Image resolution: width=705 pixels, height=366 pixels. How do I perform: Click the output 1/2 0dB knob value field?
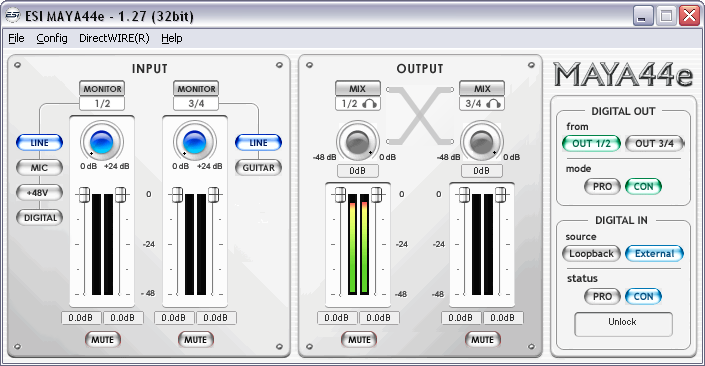click(357, 171)
